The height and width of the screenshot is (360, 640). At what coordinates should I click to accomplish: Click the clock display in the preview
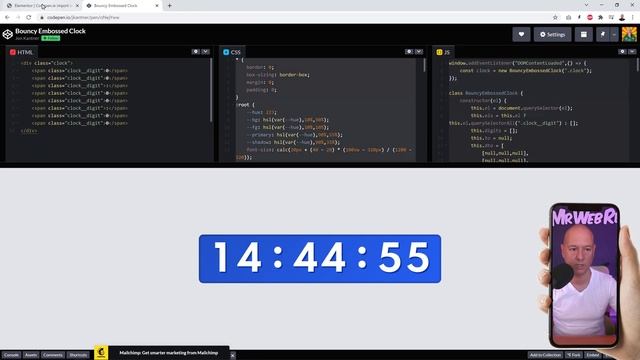pyautogui.click(x=320, y=258)
